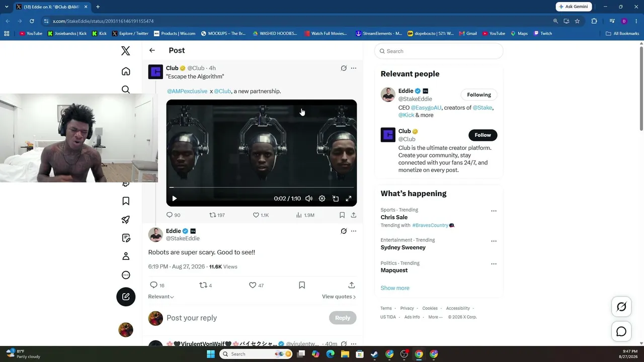Click the Windows Start button

(211, 354)
